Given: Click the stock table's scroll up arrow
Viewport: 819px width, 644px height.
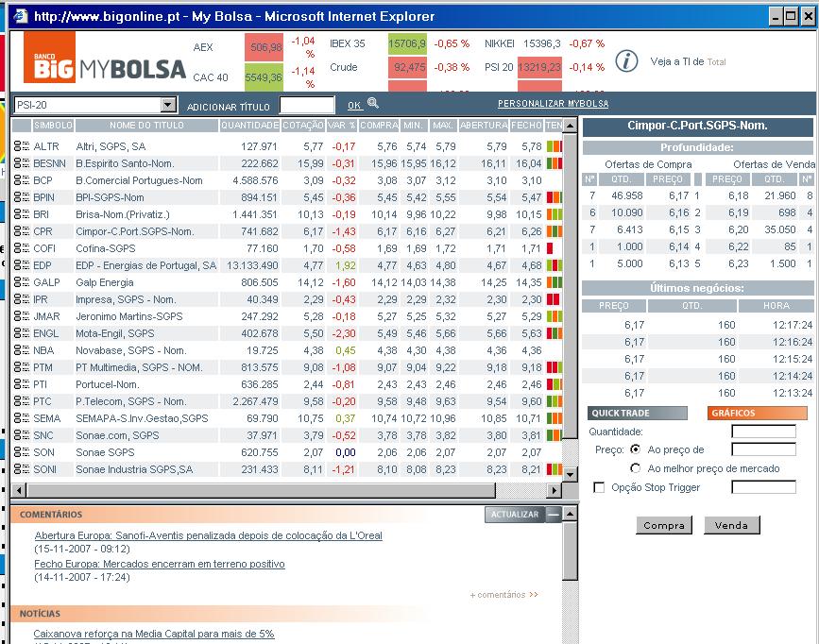Looking at the screenshot, I should pos(570,126).
